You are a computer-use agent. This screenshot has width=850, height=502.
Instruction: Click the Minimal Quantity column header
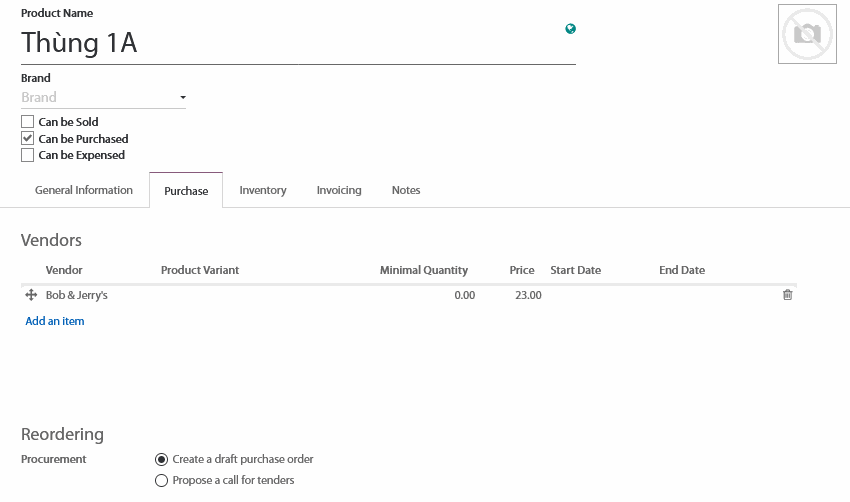coord(423,270)
